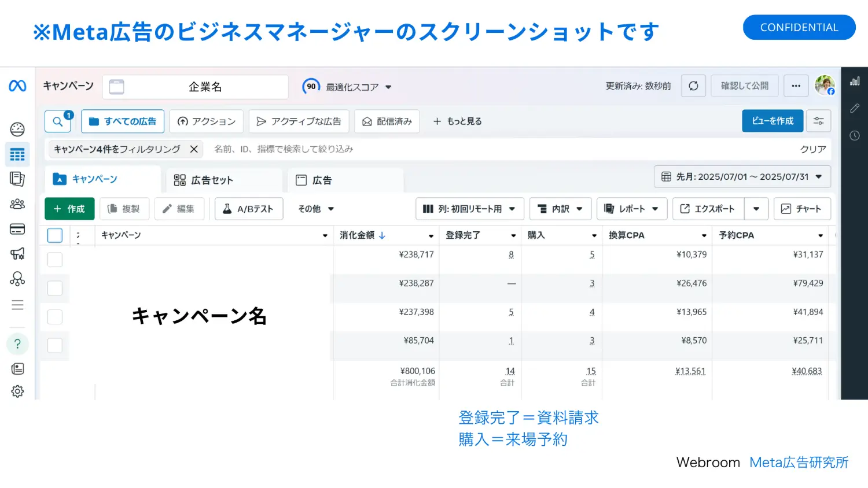Click the search and filter input field
868x488 pixels.
click(x=498, y=149)
